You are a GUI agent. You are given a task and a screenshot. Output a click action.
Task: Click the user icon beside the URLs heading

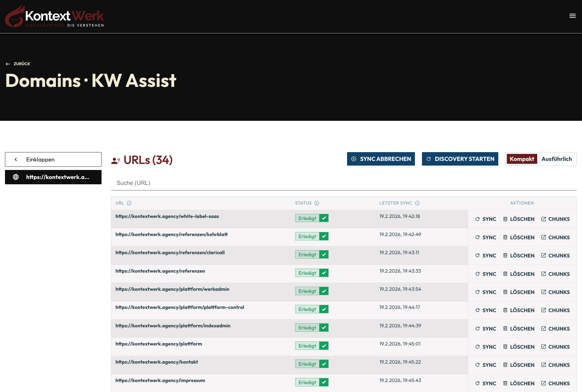(x=115, y=160)
